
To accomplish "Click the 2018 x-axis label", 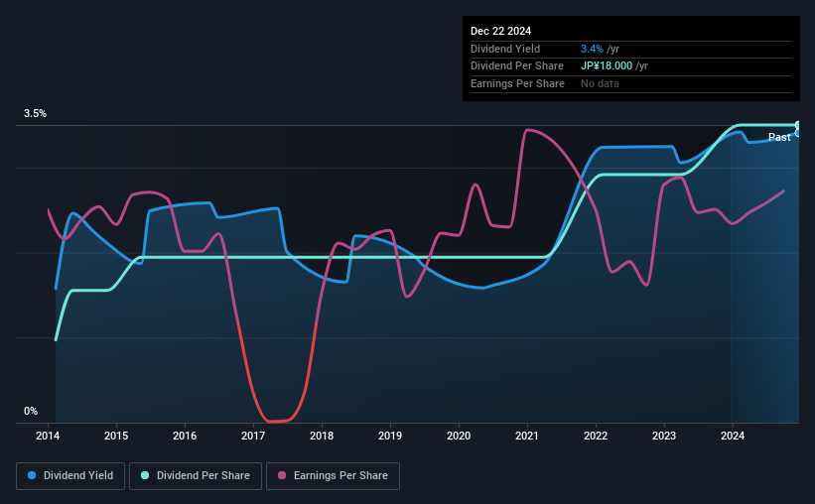I will [322, 436].
